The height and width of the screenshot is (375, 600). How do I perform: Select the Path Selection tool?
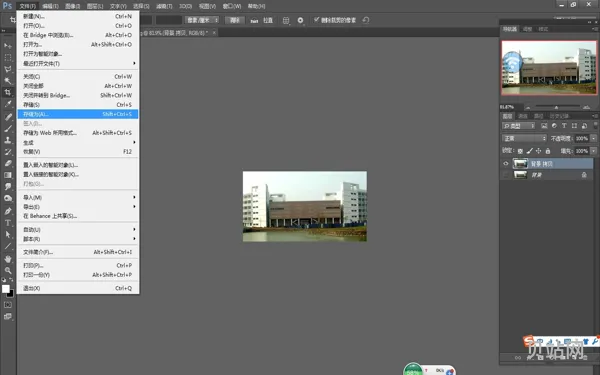(8, 235)
